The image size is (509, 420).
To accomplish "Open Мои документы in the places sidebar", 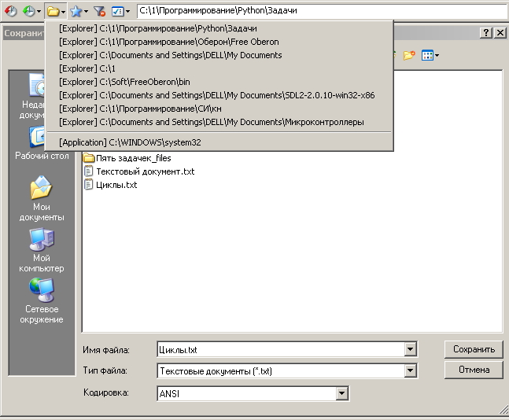I will [x=42, y=199].
